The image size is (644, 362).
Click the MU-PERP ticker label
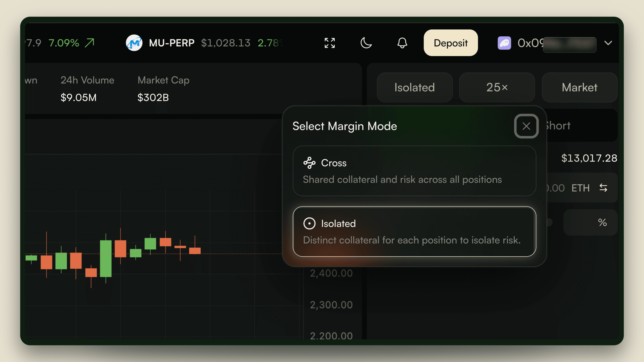pos(172,43)
